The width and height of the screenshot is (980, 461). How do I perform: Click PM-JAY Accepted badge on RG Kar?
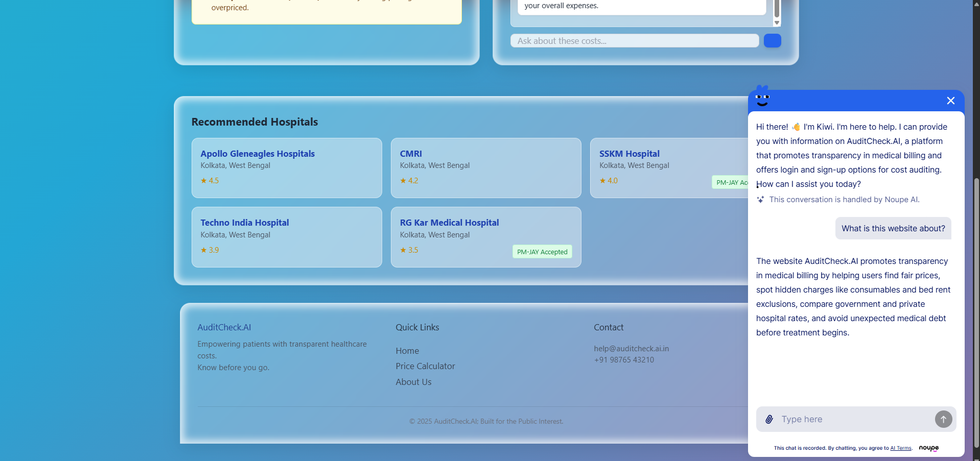[542, 252]
